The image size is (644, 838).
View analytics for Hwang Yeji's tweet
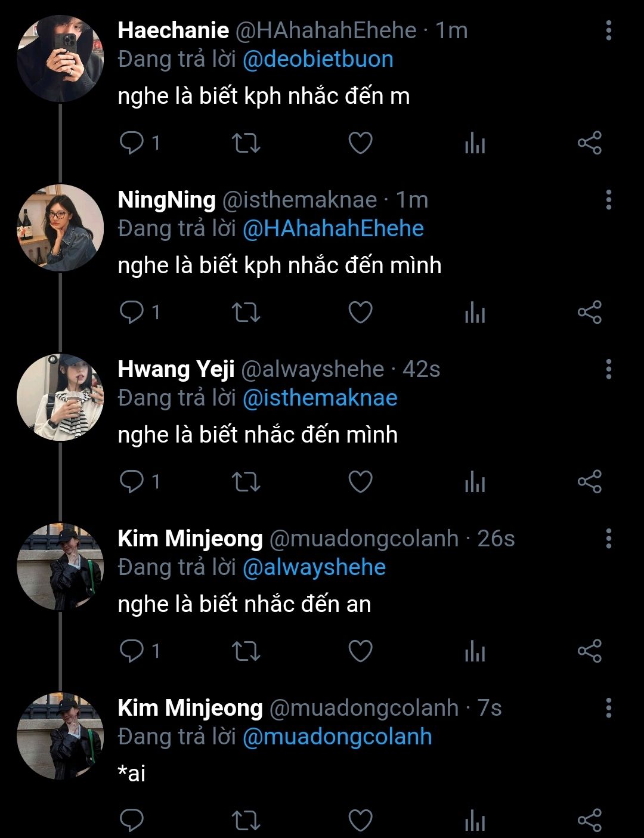tap(475, 483)
